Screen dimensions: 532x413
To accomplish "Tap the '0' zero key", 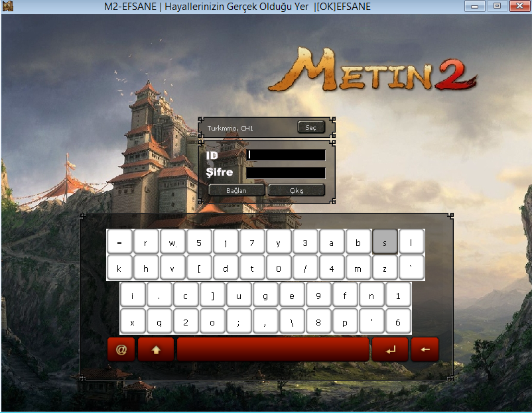I will tap(279, 268).
